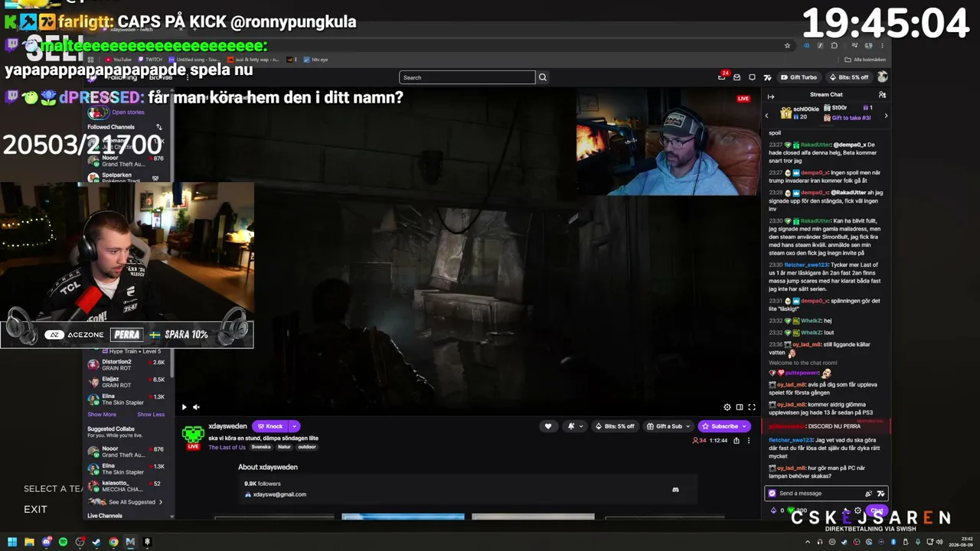Open Google Chrome from the taskbar
980x551 pixels.
113,542
